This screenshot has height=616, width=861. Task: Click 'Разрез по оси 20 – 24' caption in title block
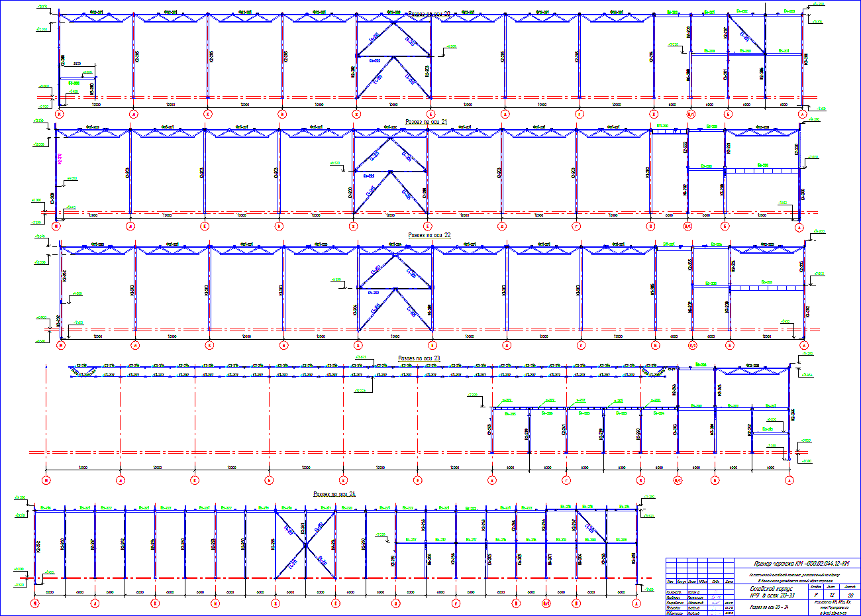[769, 607]
